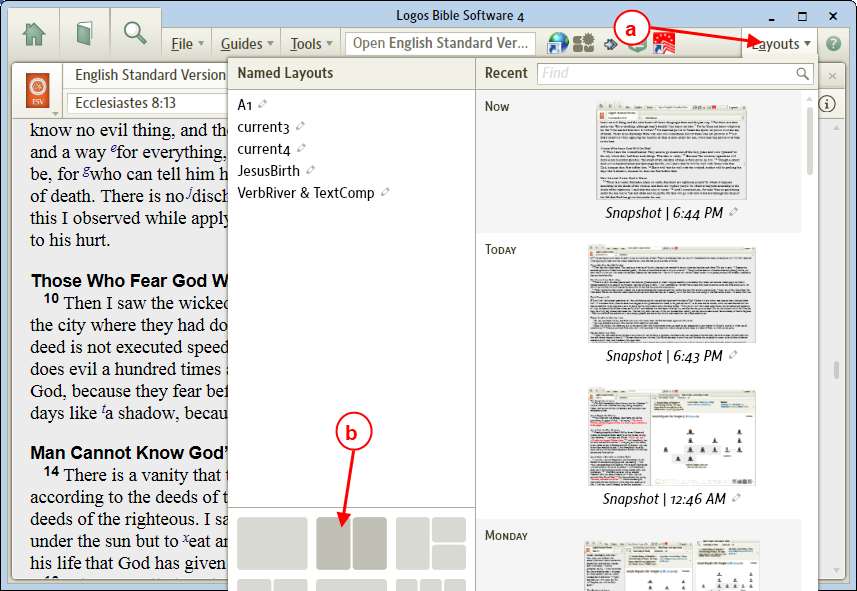Click the Open English Standard Version command box

pyautogui.click(x=441, y=43)
